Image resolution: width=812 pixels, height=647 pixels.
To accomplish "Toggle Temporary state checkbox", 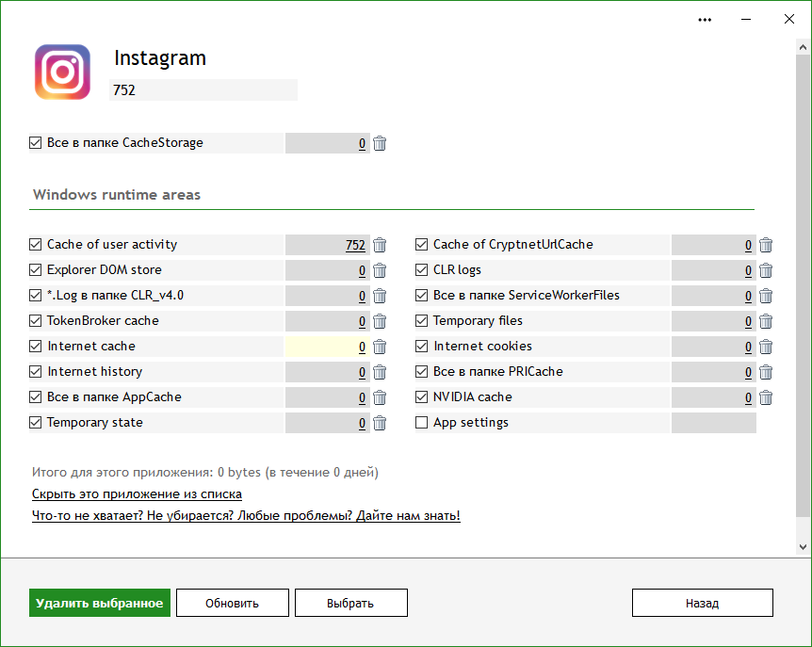I will [x=35, y=422].
